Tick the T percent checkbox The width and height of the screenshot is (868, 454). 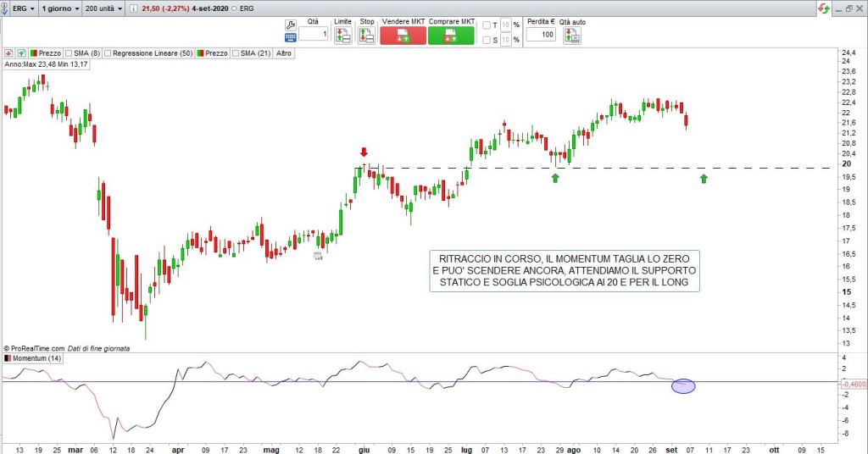(487, 25)
